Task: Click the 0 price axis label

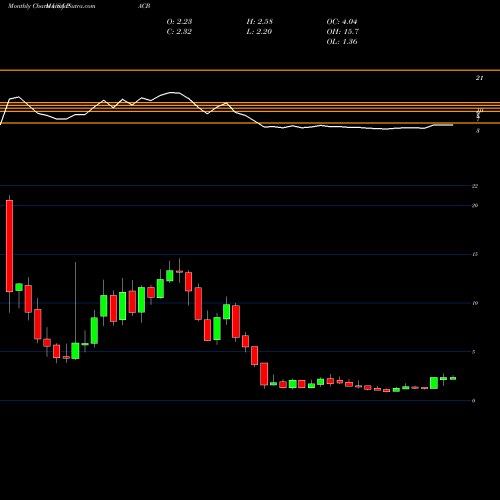Action: pyautogui.click(x=474, y=401)
